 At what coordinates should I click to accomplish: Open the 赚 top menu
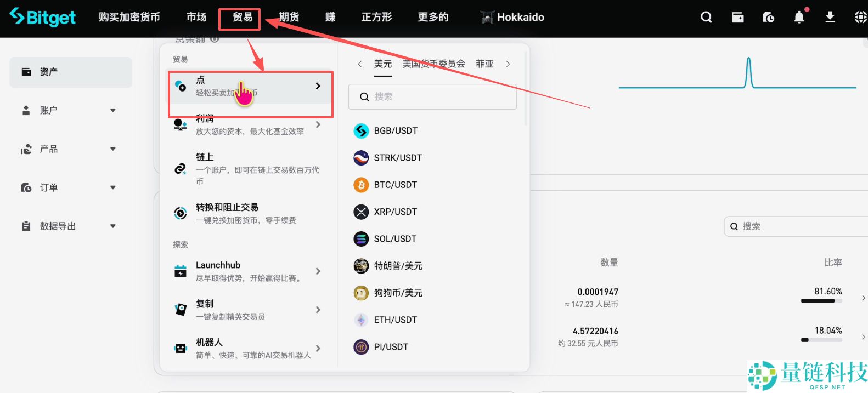330,17
